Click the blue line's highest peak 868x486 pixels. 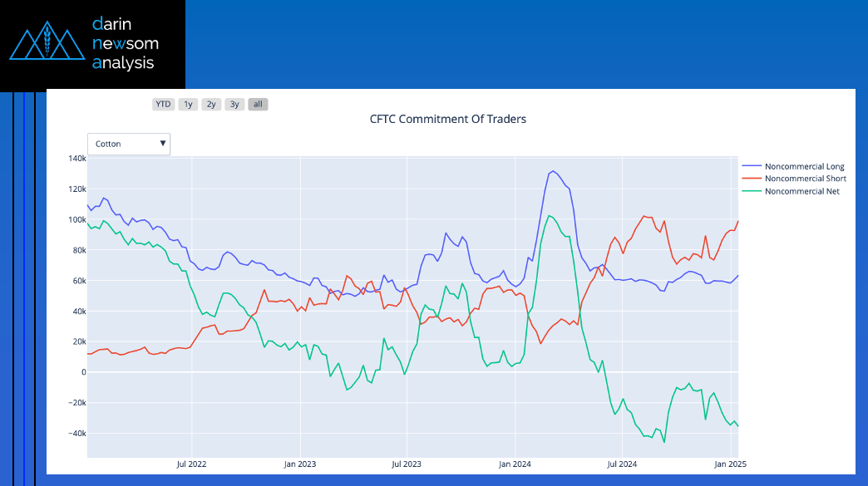pos(553,171)
